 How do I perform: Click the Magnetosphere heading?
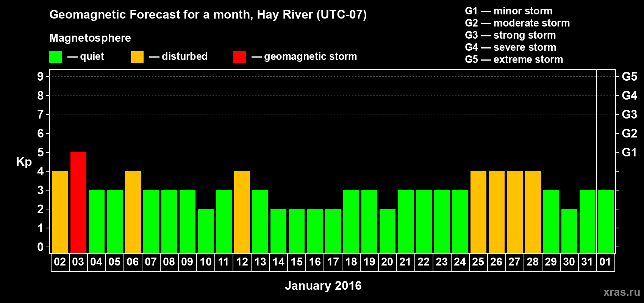click(x=90, y=38)
